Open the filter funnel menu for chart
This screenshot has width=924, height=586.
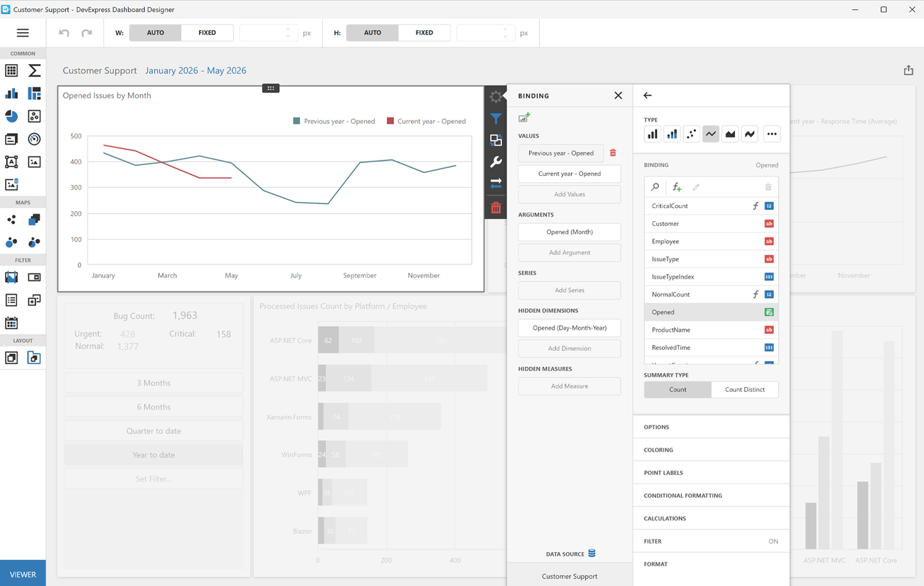tap(496, 119)
